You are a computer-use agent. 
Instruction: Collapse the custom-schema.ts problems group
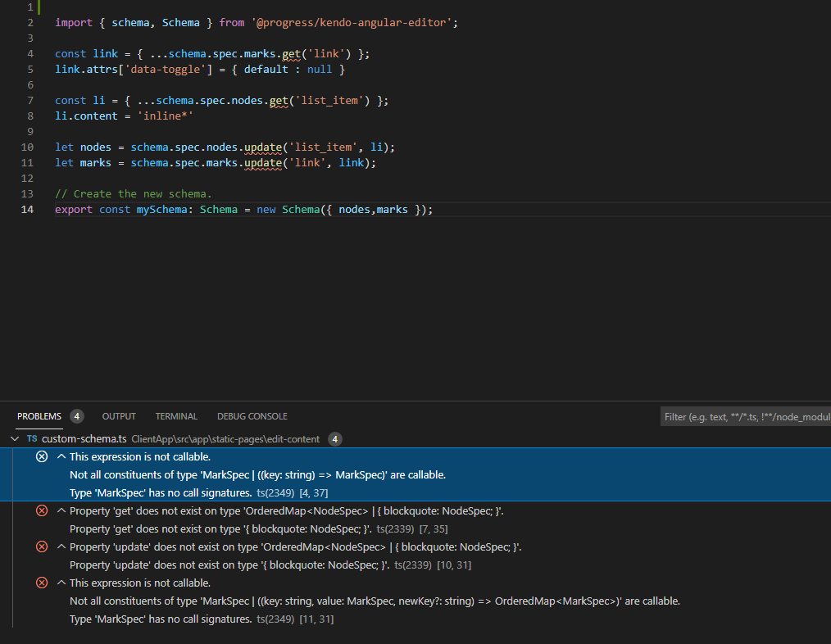pos(14,439)
